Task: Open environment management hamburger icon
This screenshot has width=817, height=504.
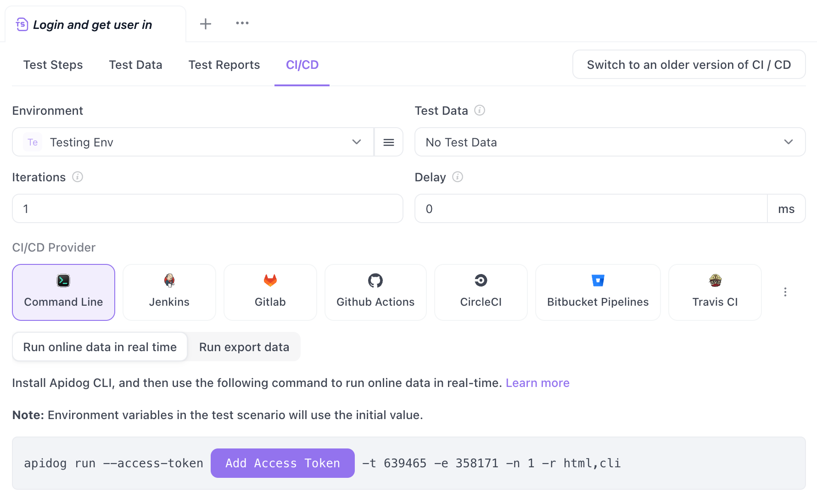Action: (389, 142)
